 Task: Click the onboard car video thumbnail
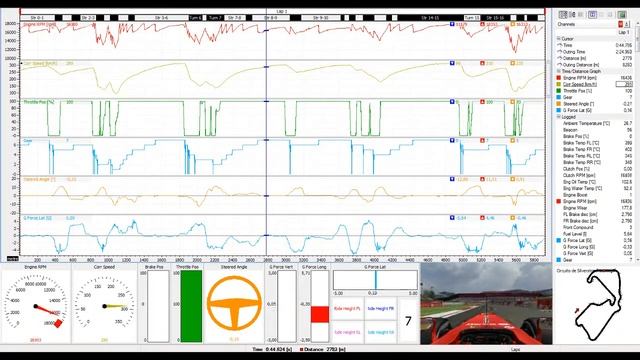click(x=486, y=304)
